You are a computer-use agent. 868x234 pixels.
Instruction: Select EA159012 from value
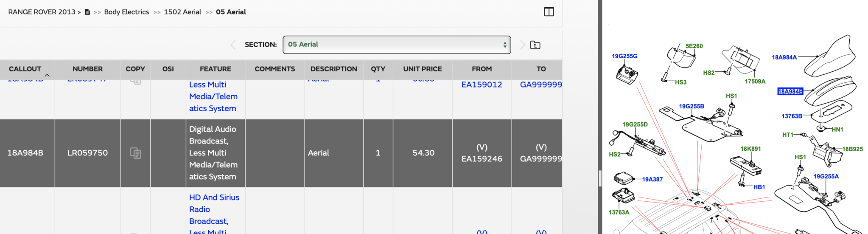point(482,85)
